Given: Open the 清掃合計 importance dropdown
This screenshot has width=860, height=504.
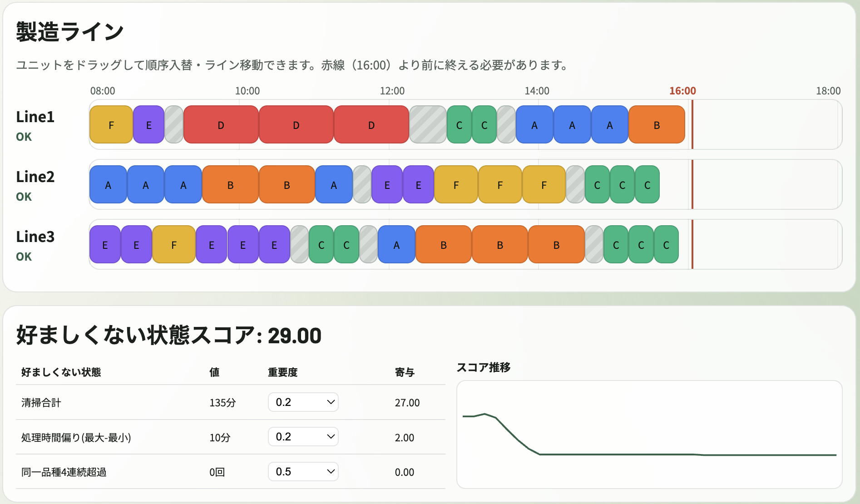Looking at the screenshot, I should [x=303, y=402].
